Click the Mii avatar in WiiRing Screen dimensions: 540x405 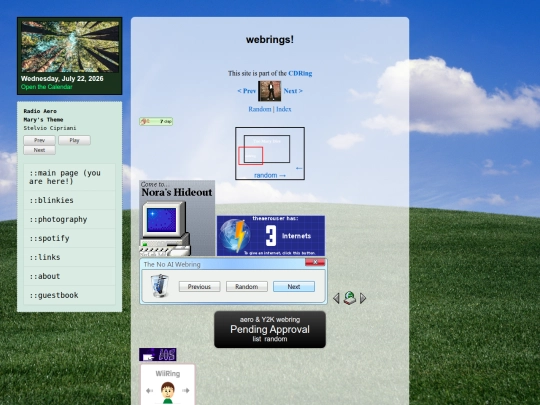168,393
